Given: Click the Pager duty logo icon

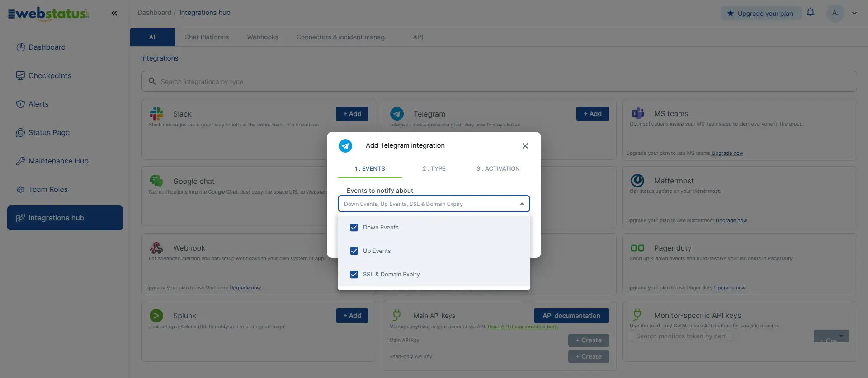Looking at the screenshot, I should coord(637,248).
